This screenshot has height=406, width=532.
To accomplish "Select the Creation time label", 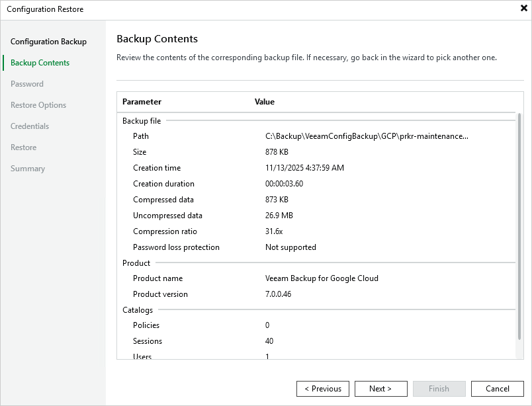I will [x=157, y=168].
